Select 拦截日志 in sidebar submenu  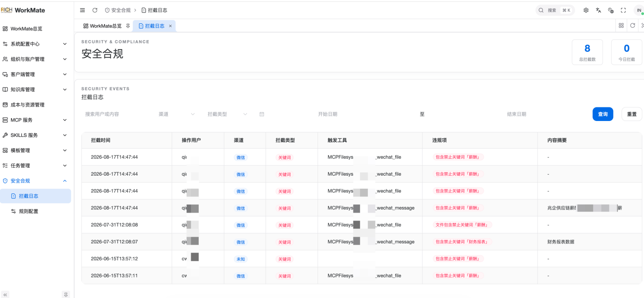[x=35, y=196]
